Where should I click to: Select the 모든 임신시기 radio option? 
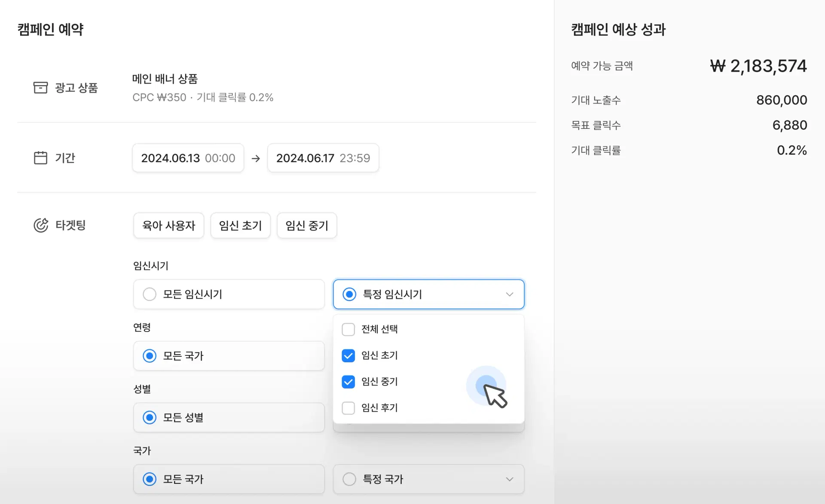point(150,294)
